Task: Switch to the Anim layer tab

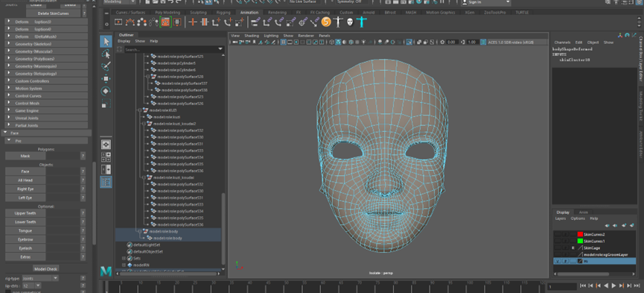Action: (583, 212)
